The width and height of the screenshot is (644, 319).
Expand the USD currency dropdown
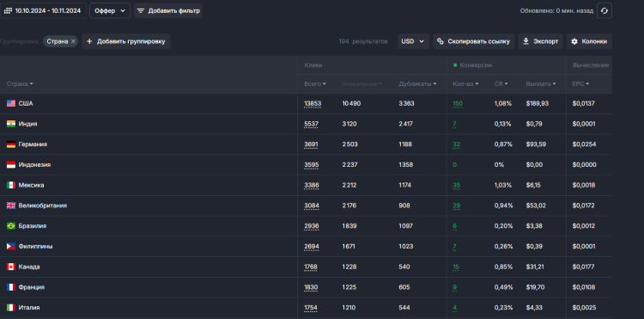[413, 41]
